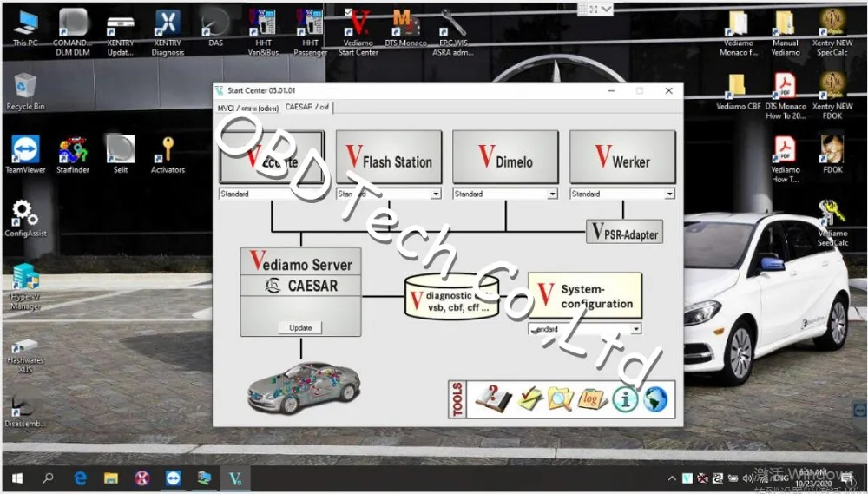The height and width of the screenshot is (494, 868).
Task: Open PSR-Adapter button
Action: click(x=624, y=232)
